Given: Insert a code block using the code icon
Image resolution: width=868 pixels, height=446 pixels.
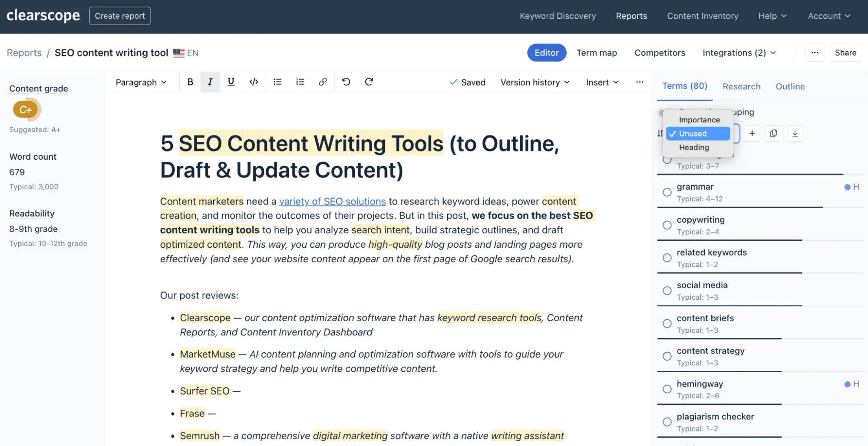Looking at the screenshot, I should coord(254,82).
